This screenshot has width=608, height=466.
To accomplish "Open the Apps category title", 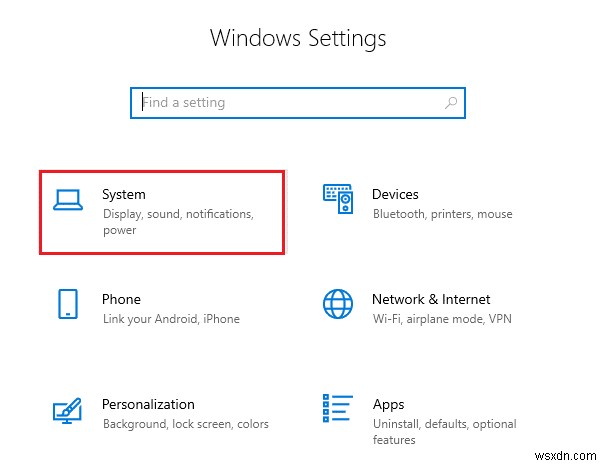I will click(388, 404).
